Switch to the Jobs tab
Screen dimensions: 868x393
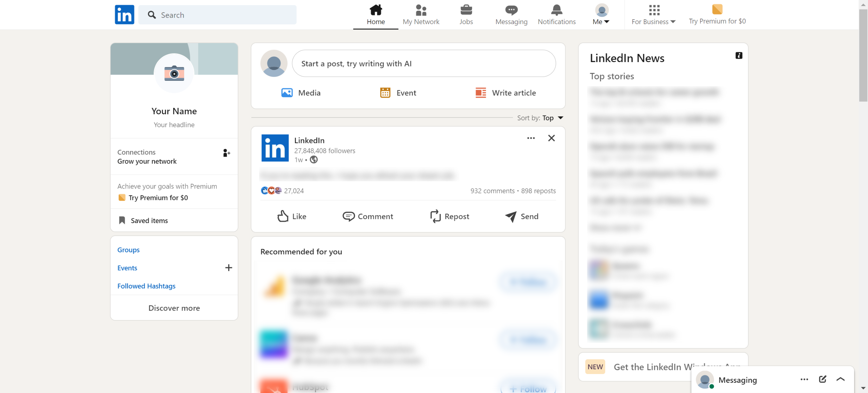[x=466, y=15]
